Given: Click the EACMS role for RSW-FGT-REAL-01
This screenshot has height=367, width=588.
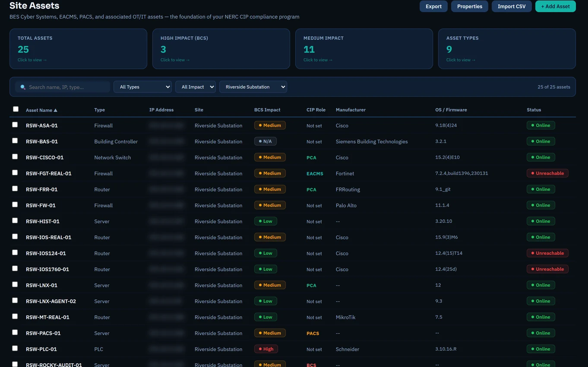Looking at the screenshot, I should 315,174.
